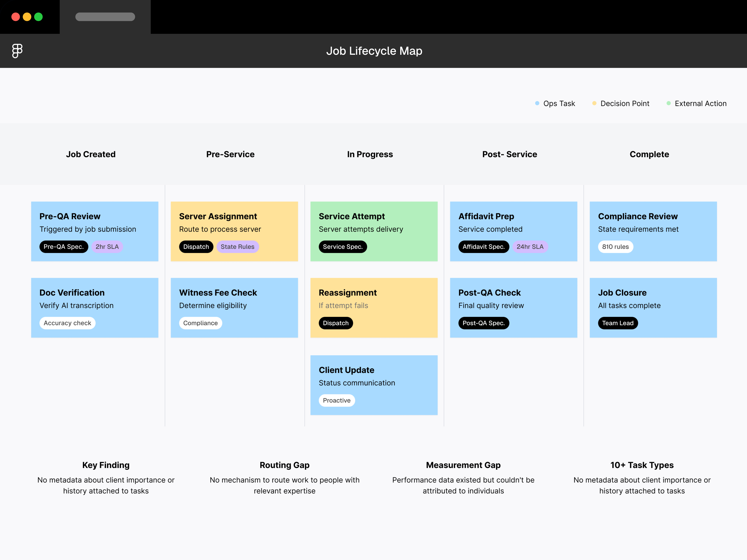Click the Affidavit Spec. tag on Affidavit Prep
Viewport: 747px width, 560px height.
484,247
